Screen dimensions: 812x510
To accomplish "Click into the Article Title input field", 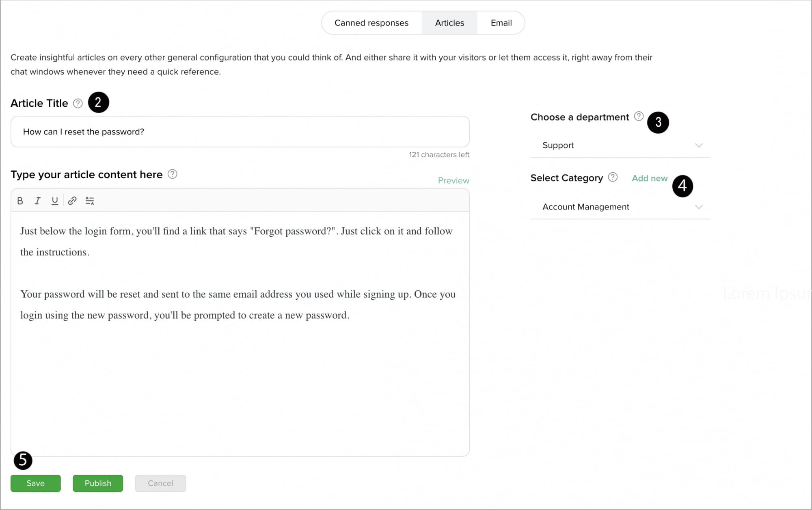I will click(x=240, y=132).
